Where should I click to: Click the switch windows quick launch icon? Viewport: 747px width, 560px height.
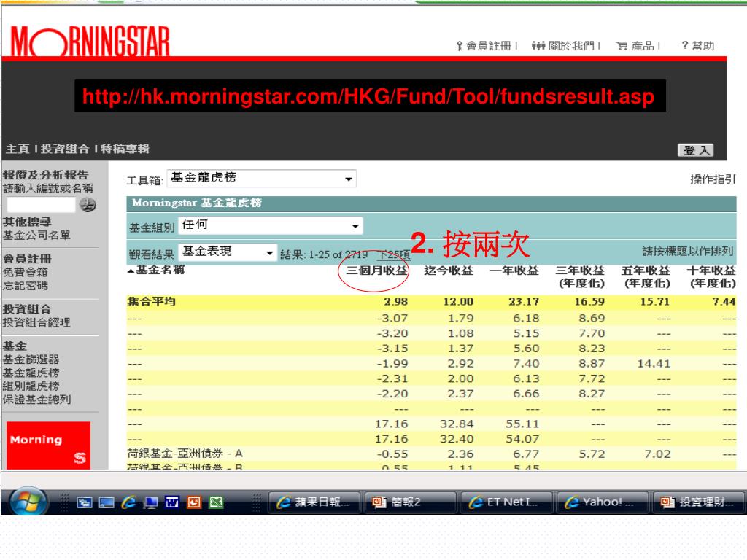[85, 502]
